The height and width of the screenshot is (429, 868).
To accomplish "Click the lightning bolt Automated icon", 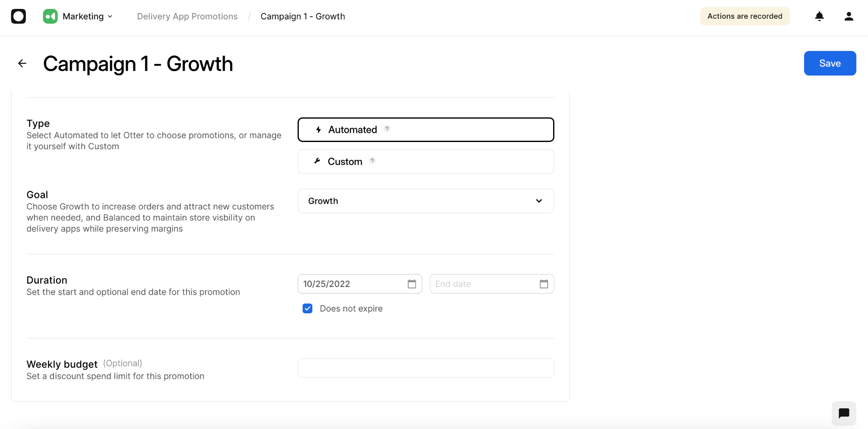I will (x=319, y=130).
